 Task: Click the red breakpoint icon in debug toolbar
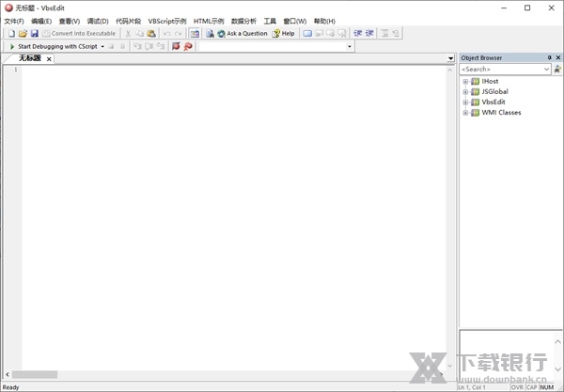coord(176,46)
